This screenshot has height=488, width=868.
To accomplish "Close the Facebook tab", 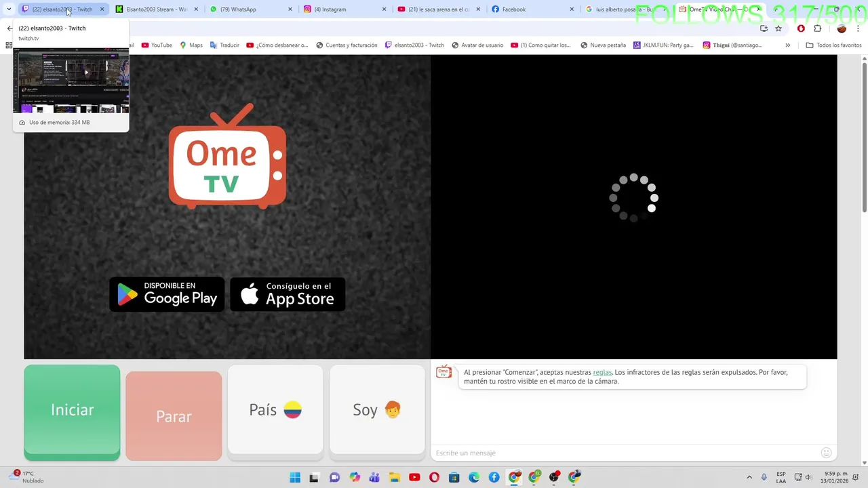I will [x=572, y=9].
